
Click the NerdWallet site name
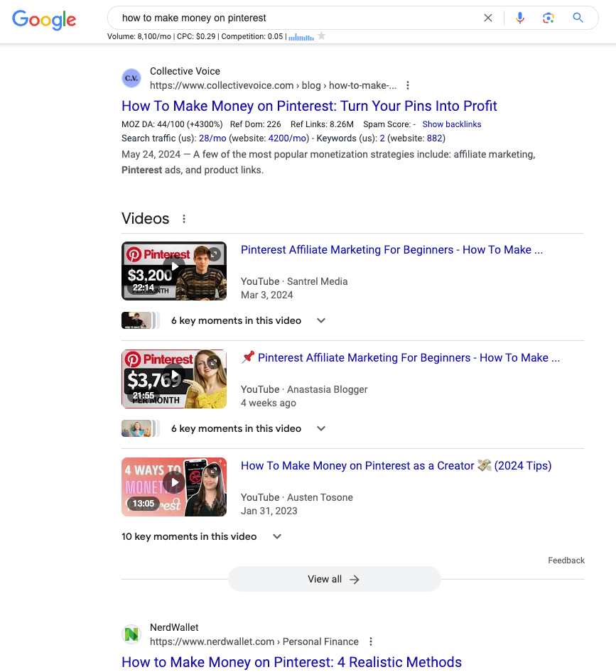(x=174, y=627)
